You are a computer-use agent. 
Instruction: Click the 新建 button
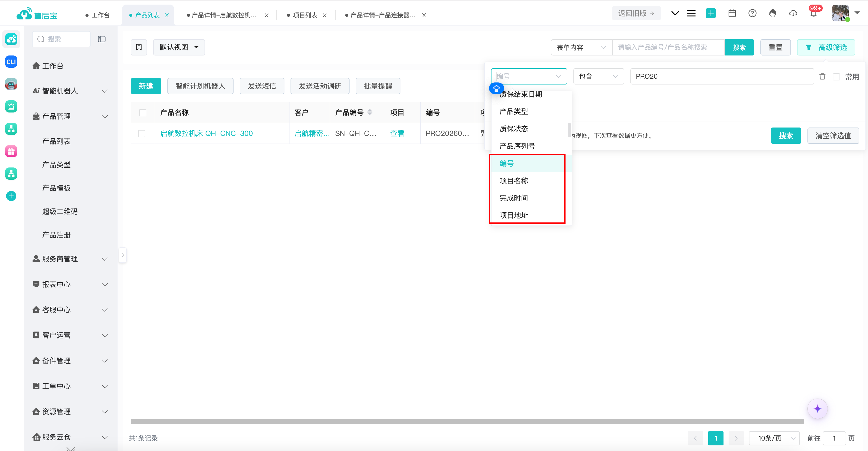146,86
